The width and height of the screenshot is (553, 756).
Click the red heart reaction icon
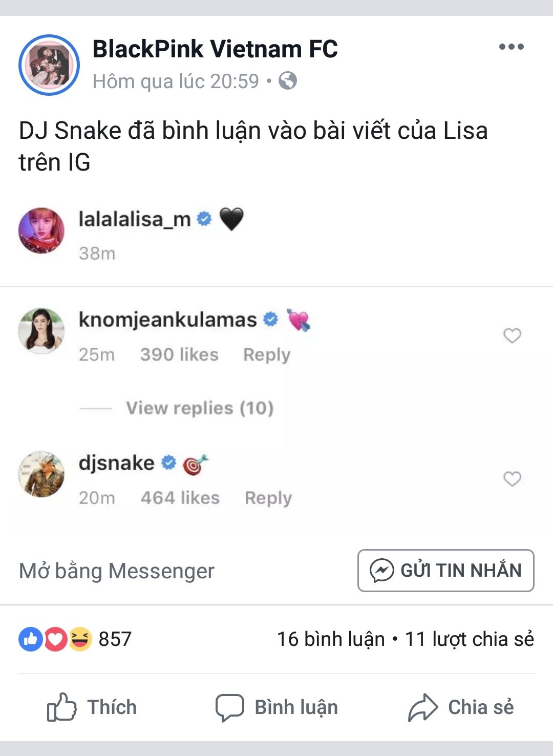point(55,639)
